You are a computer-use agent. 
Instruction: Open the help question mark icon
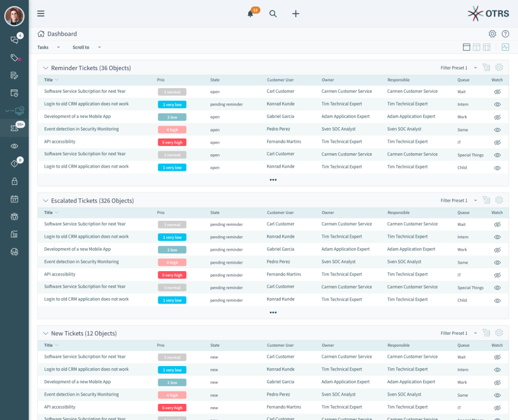click(x=505, y=34)
